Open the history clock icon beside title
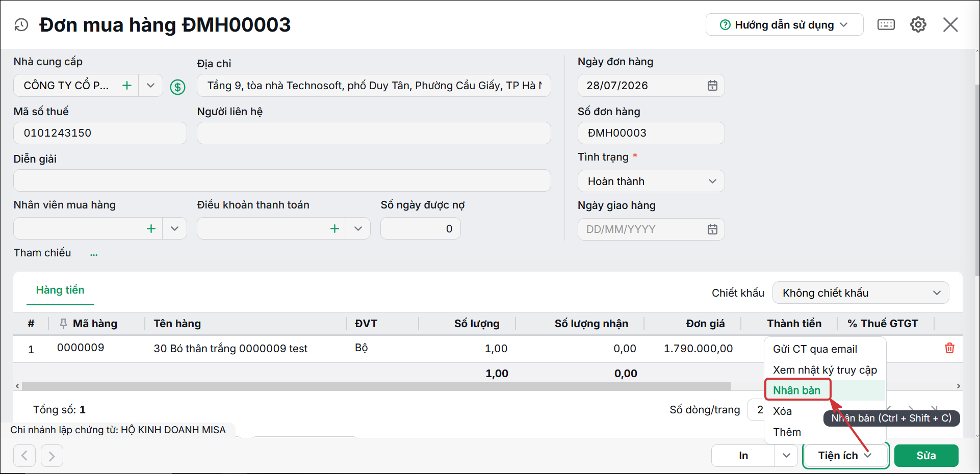This screenshot has height=474, width=980. click(21, 24)
